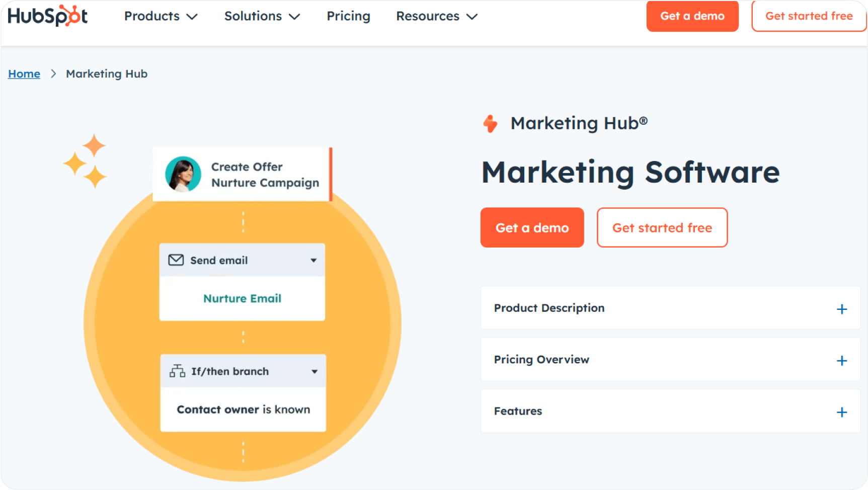The width and height of the screenshot is (868, 490).
Task: Click the envelope icon beside Send email
Action: point(176,260)
